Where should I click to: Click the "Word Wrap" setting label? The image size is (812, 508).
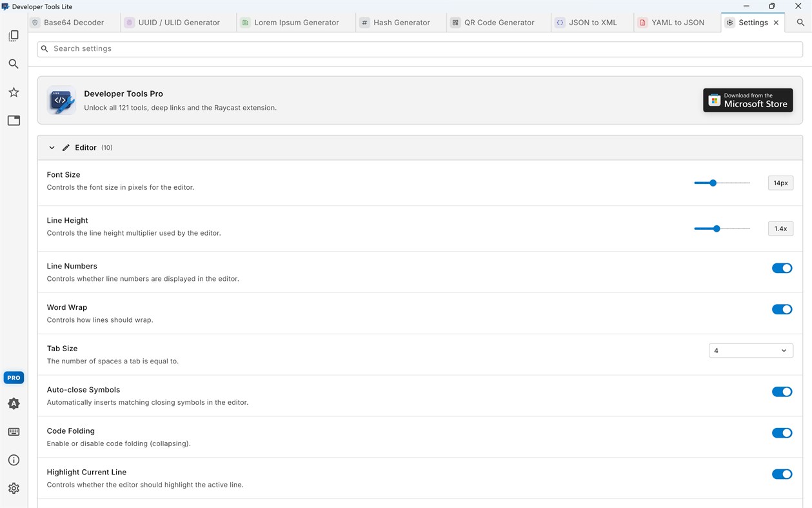click(66, 307)
